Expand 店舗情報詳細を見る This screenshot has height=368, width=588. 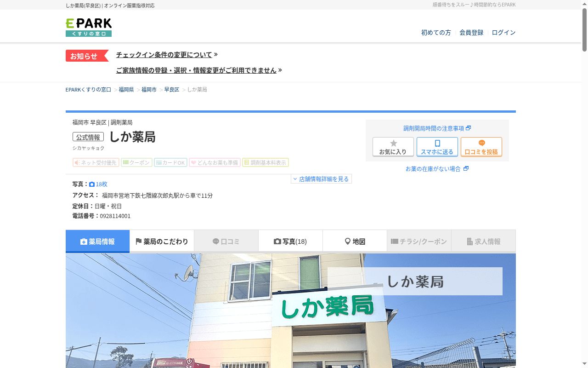coord(321,179)
